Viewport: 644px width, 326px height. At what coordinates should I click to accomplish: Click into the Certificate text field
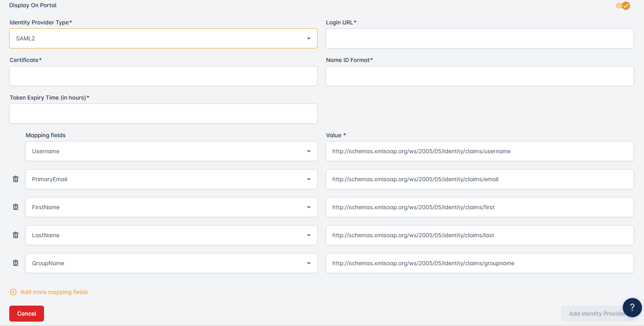[163, 76]
